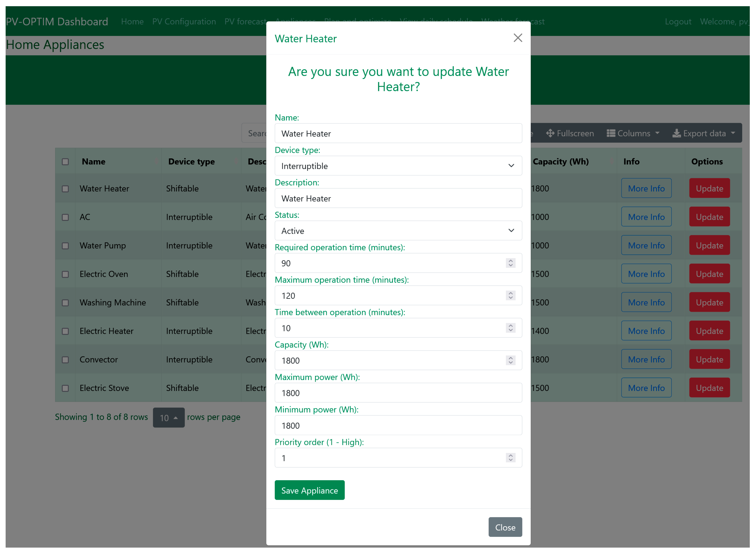
Task: Expand the Status dropdown showing Active
Action: click(398, 230)
